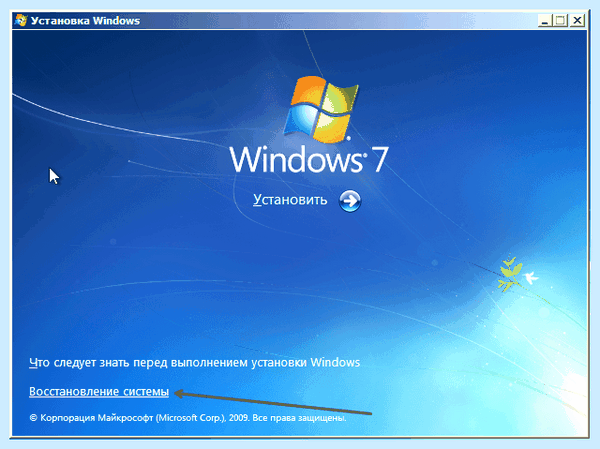Click the blue pane of the Windows flag

(x=301, y=120)
